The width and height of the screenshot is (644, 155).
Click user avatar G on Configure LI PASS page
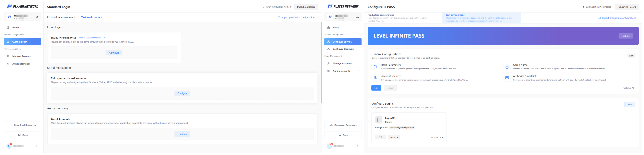[329, 146]
